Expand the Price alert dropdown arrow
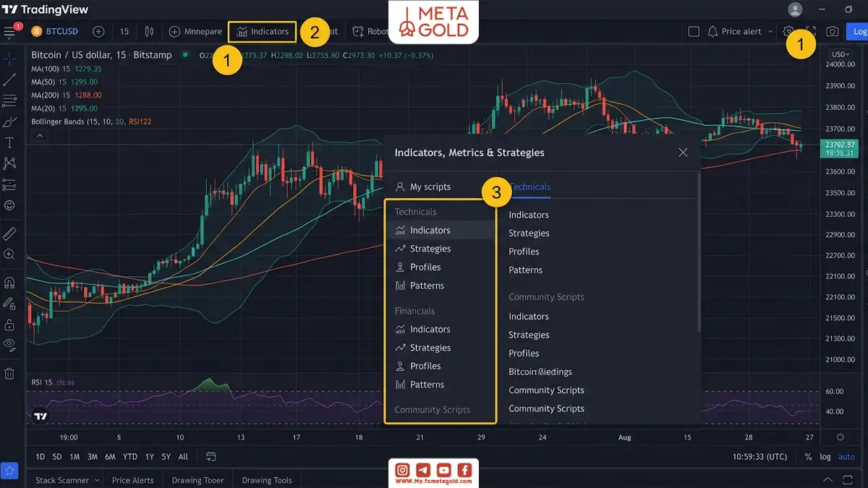Screen dimensions: 868x488 click(x=770, y=32)
